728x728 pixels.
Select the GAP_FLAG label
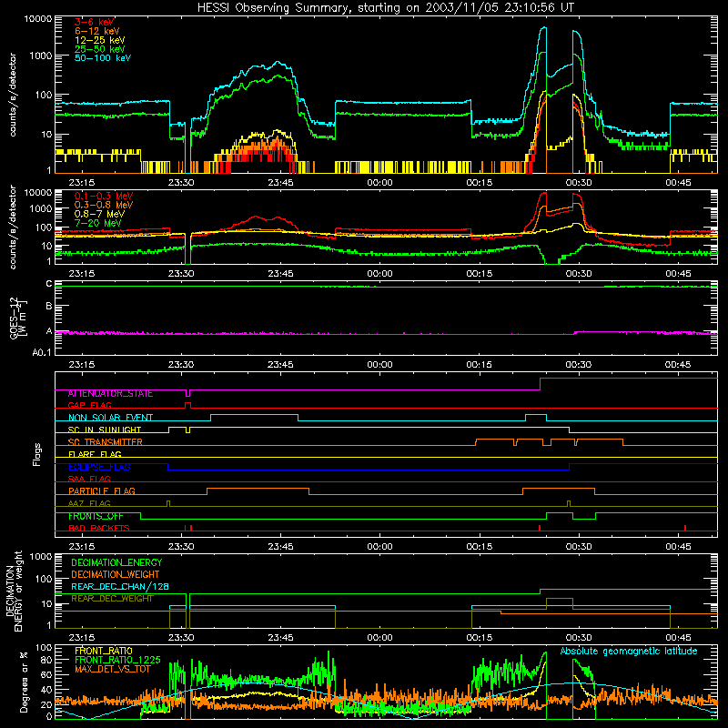pos(90,405)
